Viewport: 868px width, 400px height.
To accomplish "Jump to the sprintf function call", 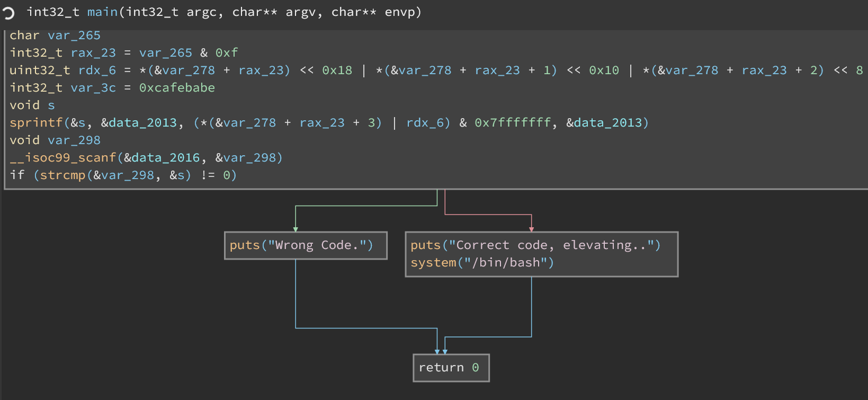I will click(x=36, y=123).
